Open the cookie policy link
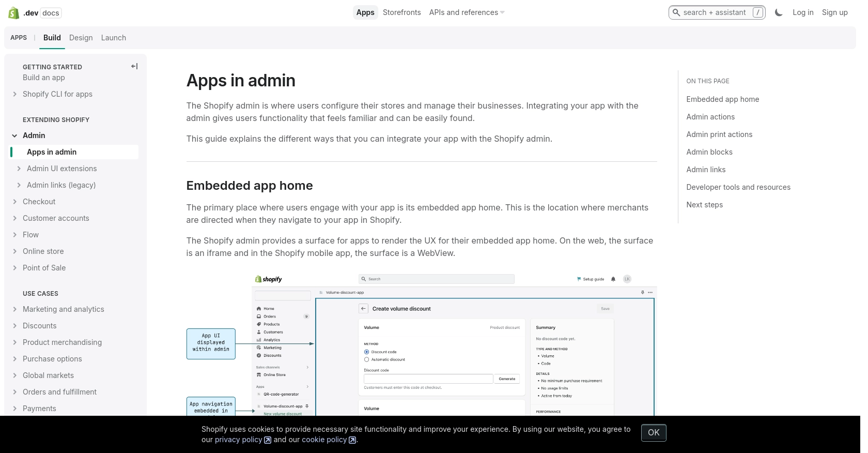Image resolution: width=868 pixels, height=453 pixels. [x=324, y=440]
